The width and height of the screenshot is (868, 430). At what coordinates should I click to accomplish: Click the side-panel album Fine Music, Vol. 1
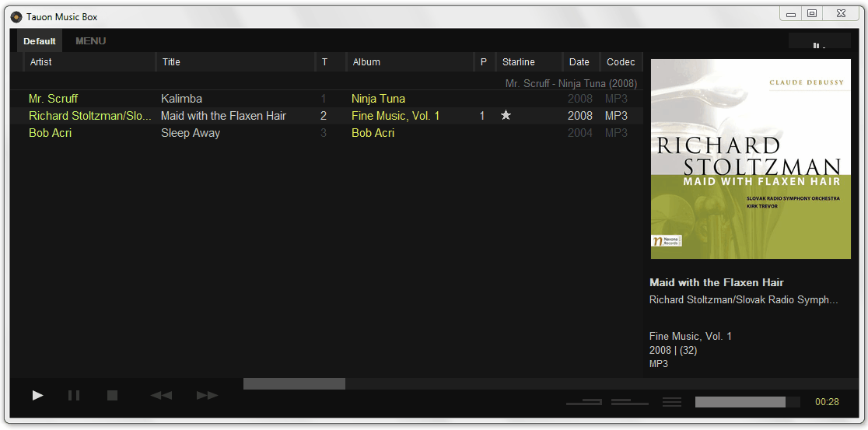click(x=691, y=336)
